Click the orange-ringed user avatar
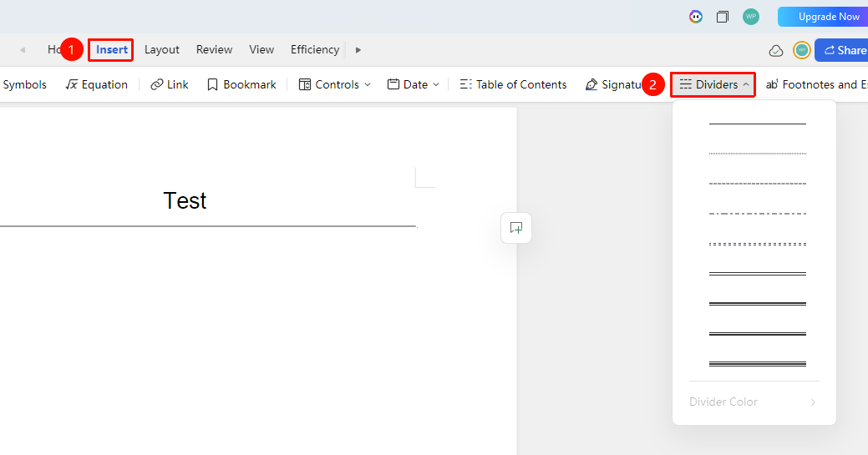 click(x=801, y=50)
